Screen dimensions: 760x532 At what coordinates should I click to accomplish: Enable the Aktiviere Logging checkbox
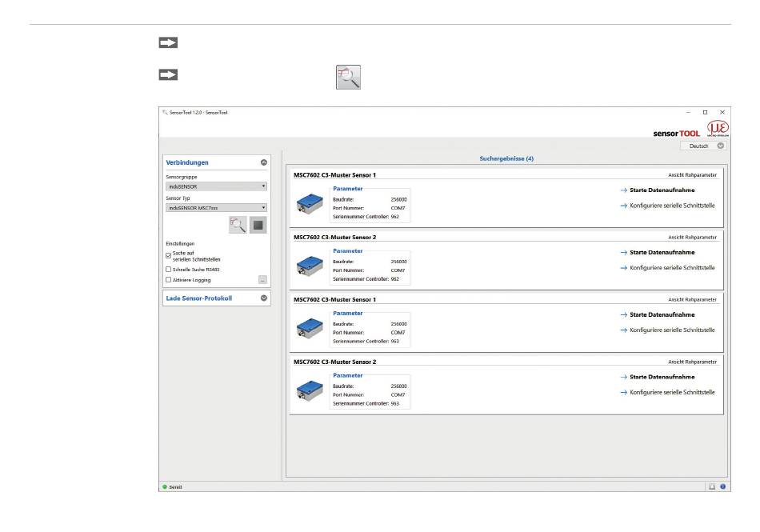[x=168, y=279]
